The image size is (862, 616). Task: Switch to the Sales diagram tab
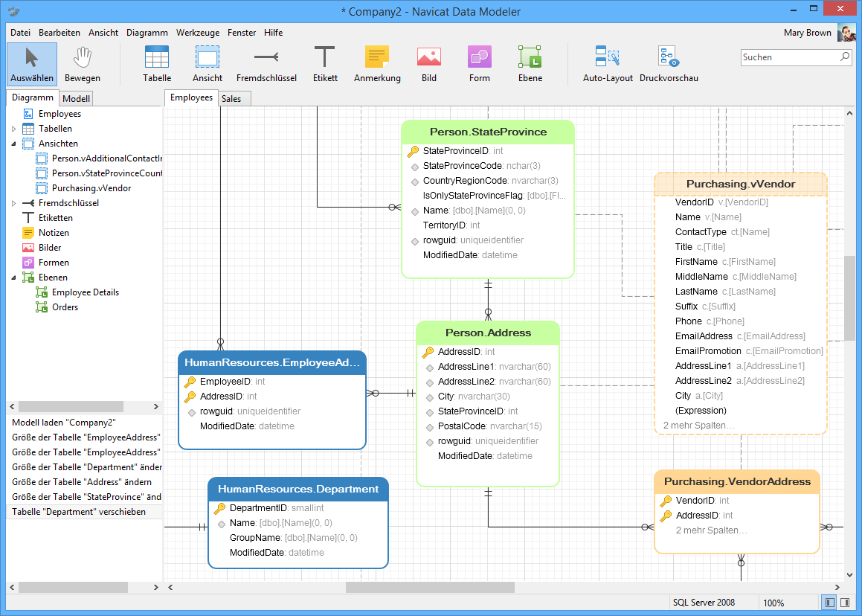tap(234, 97)
